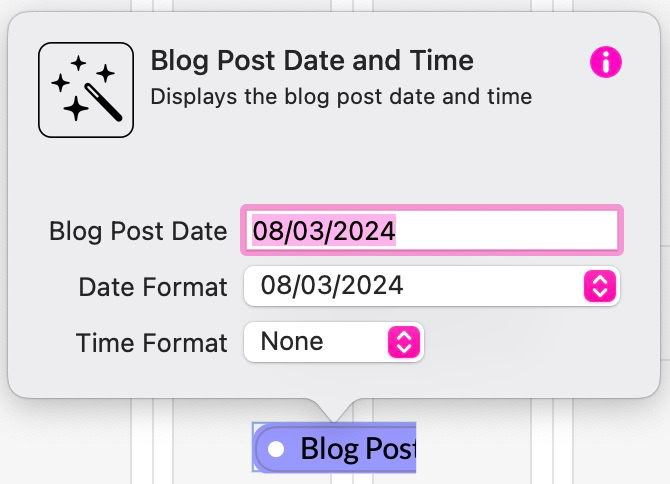Click the white dot on Blog Post token
Screen dimensions: 670x484
coord(277,449)
